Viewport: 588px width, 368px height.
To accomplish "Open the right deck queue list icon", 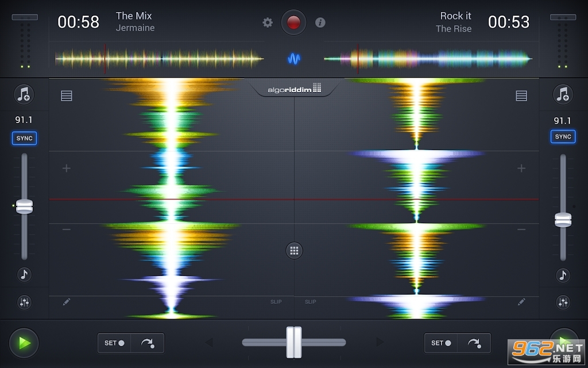I will coord(521,96).
